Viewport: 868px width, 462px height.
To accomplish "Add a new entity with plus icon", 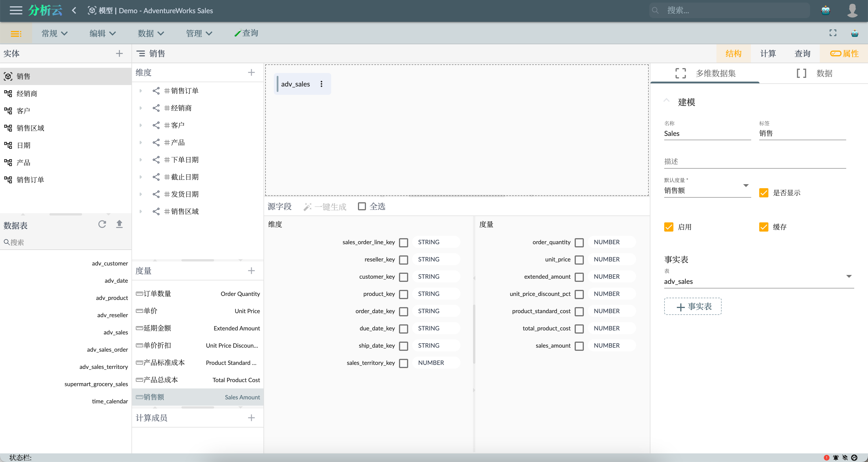I will tap(119, 53).
